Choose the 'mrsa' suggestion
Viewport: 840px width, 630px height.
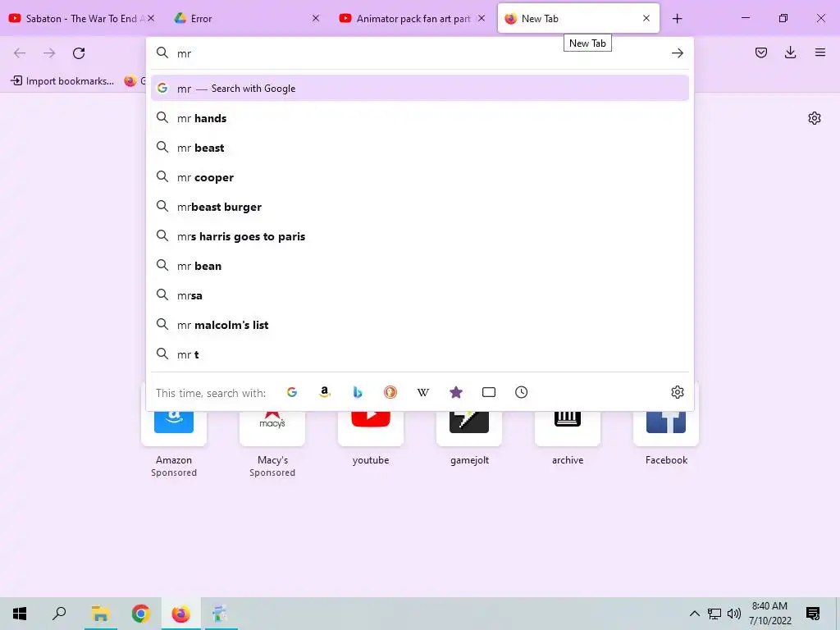pos(420,294)
